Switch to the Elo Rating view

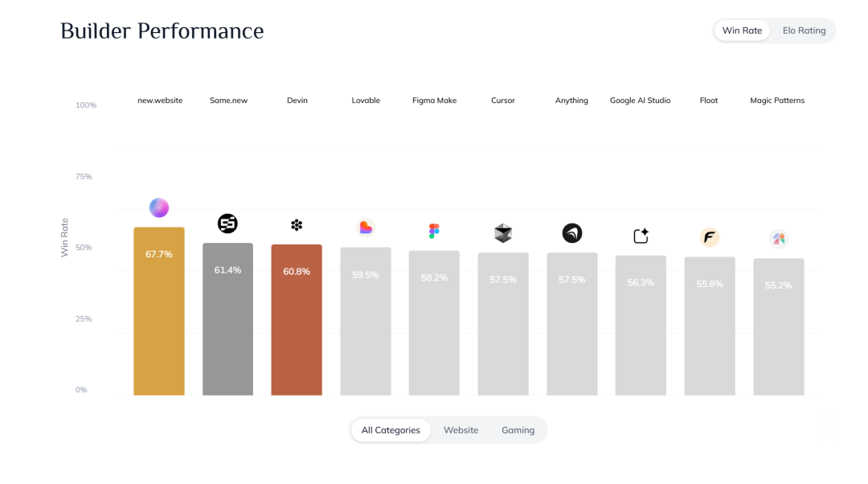[x=804, y=31]
